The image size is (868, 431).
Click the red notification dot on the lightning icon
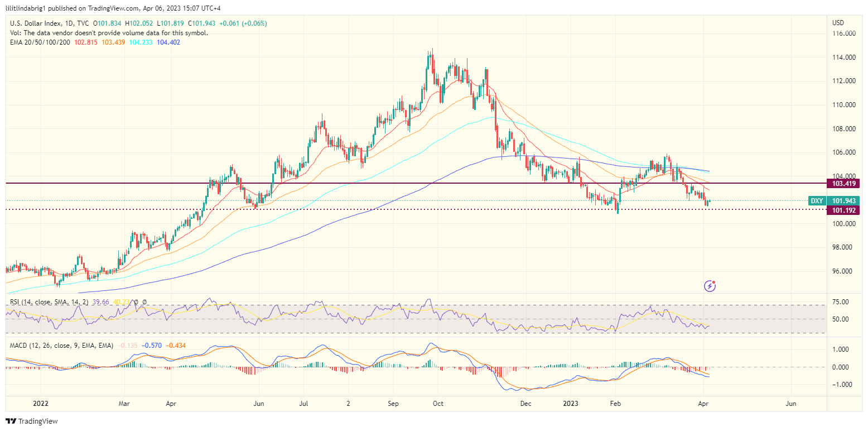click(713, 281)
